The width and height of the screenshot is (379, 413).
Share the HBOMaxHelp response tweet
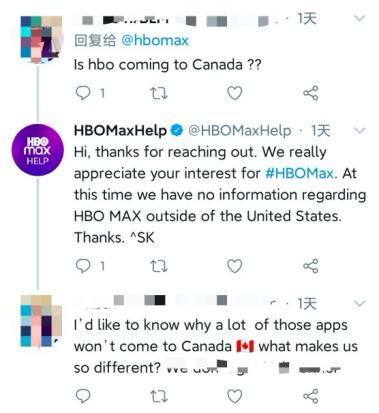[311, 266]
